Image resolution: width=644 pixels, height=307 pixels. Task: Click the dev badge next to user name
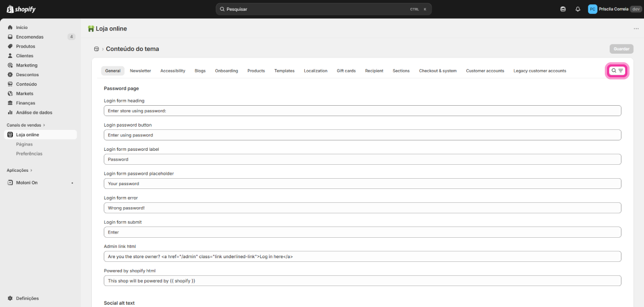[x=635, y=9]
